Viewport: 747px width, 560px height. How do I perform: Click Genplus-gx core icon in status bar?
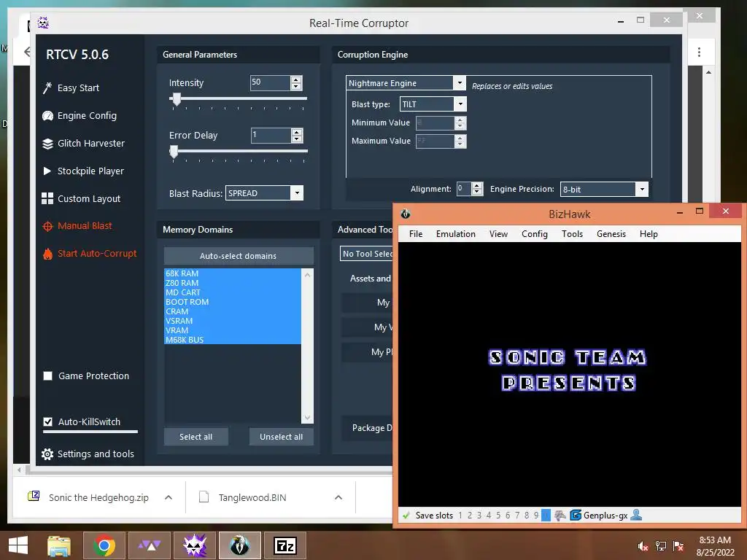(x=576, y=515)
